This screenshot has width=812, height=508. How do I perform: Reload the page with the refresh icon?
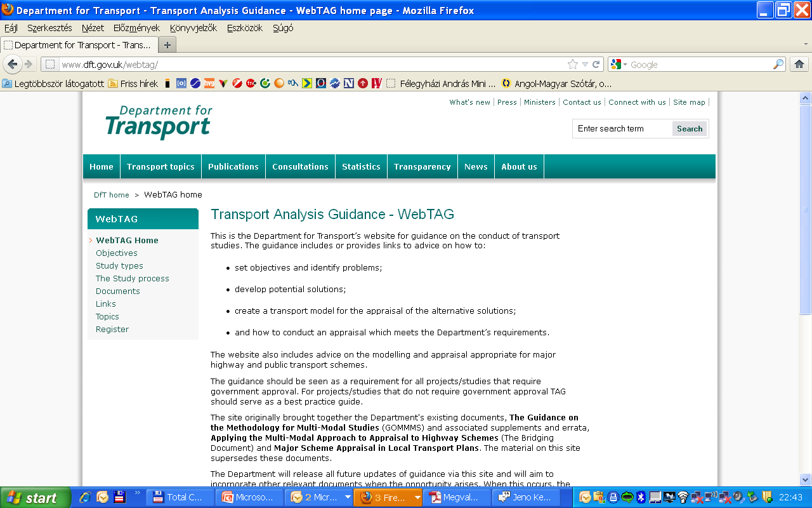click(596, 64)
